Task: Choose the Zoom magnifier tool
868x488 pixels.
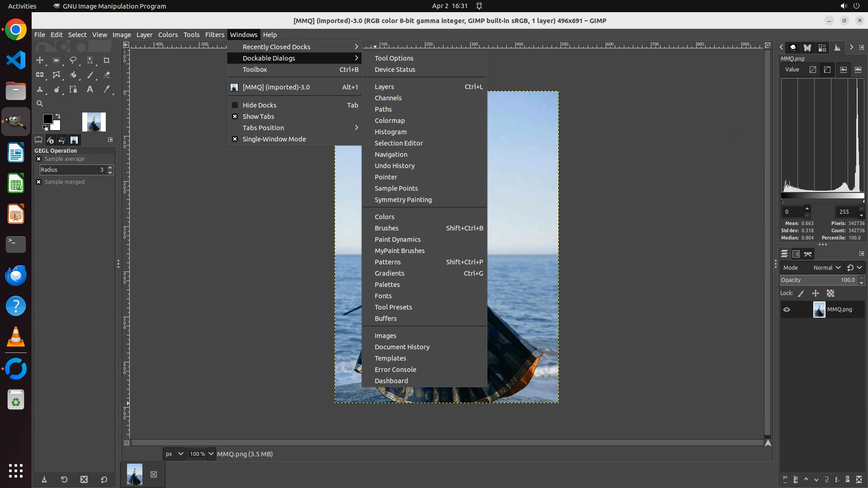Action: tap(40, 104)
